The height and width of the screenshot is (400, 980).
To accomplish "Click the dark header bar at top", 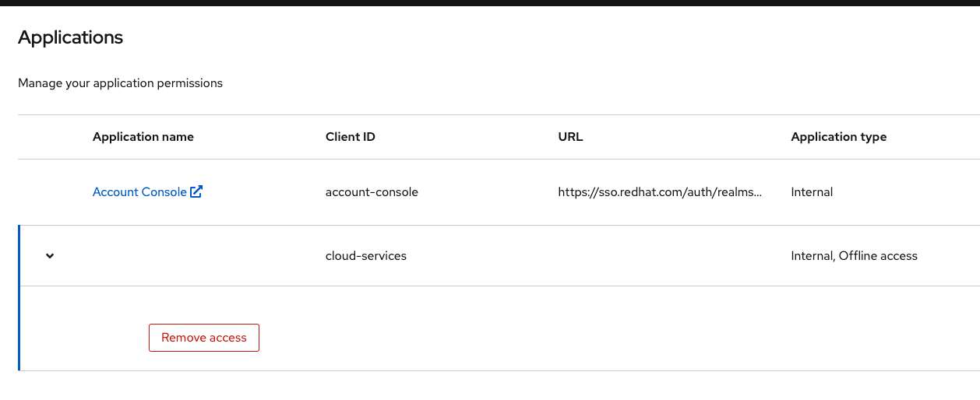I will click(x=490, y=3).
